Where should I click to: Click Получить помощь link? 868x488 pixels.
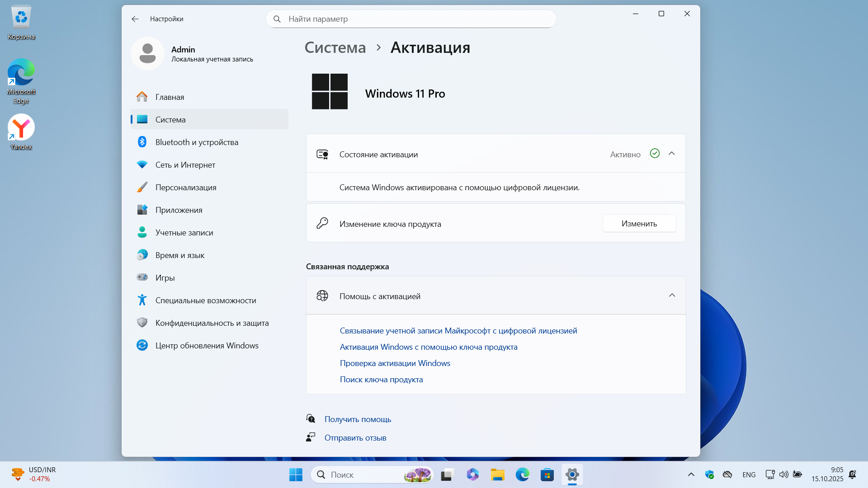point(358,419)
